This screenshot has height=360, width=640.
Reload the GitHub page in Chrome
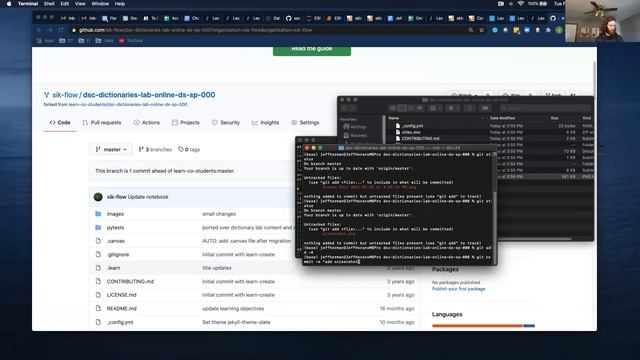click(61, 30)
